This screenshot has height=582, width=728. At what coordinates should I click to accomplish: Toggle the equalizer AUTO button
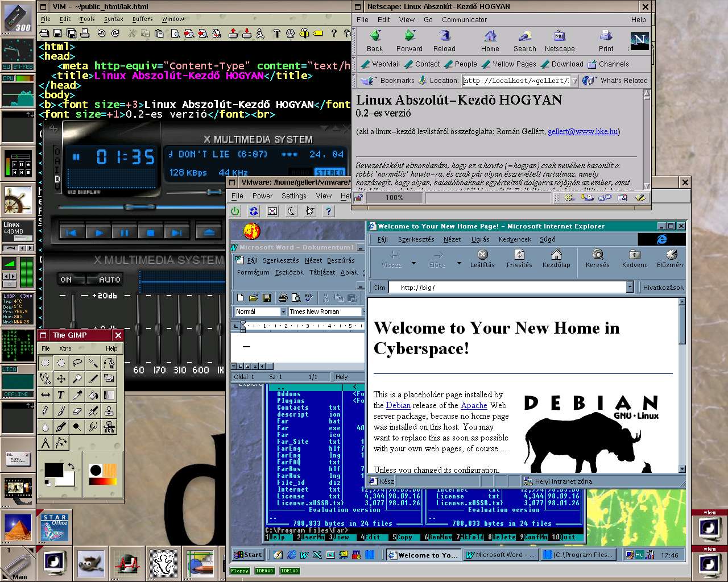click(x=109, y=280)
